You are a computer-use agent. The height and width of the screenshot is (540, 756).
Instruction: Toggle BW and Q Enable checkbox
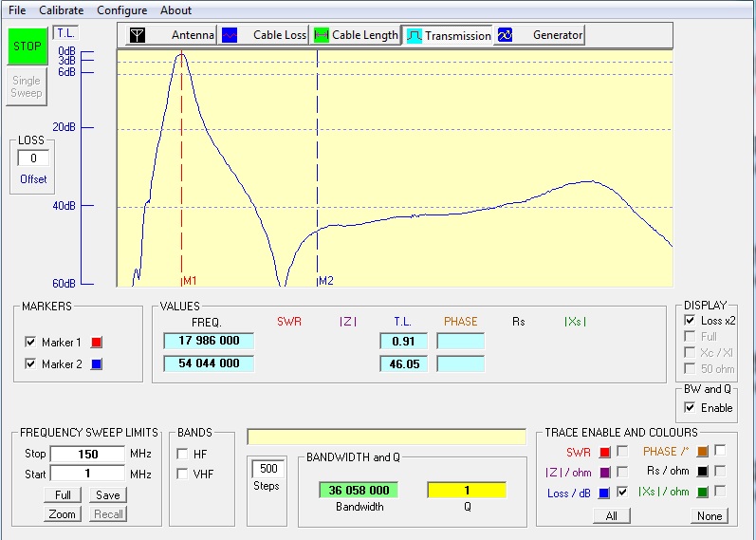pyautogui.click(x=690, y=408)
